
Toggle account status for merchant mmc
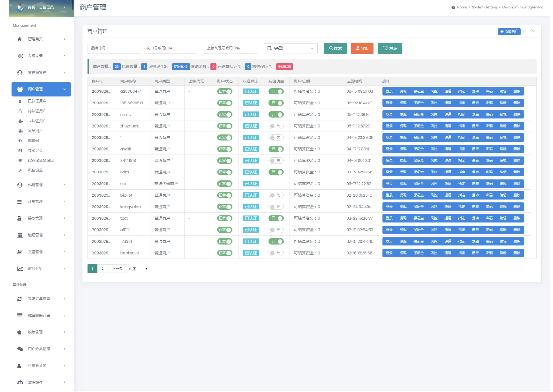225,114
